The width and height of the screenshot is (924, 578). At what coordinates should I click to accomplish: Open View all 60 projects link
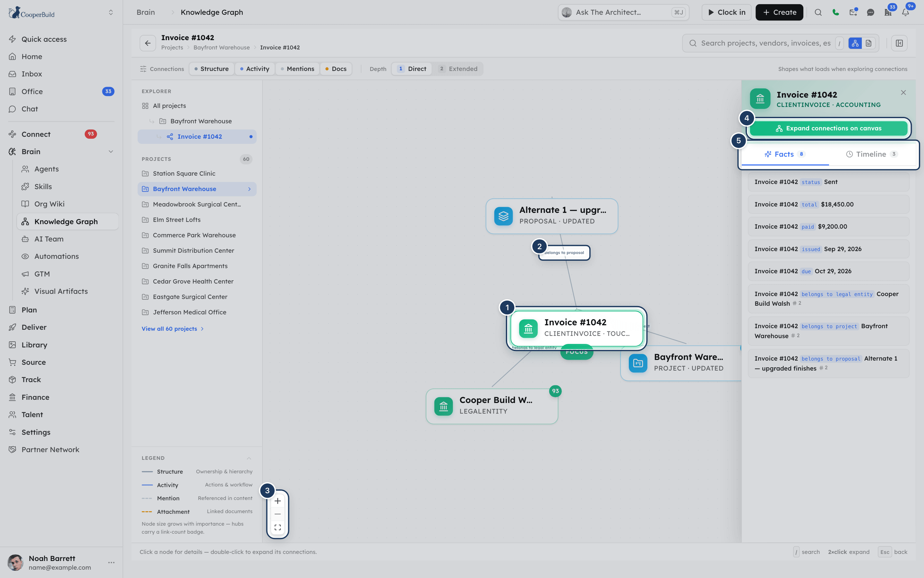pyautogui.click(x=173, y=329)
